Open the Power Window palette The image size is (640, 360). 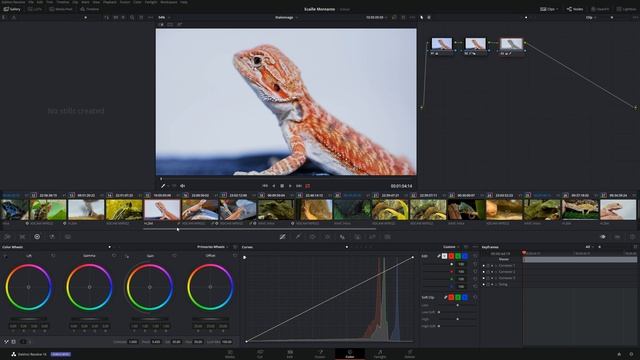click(x=313, y=237)
